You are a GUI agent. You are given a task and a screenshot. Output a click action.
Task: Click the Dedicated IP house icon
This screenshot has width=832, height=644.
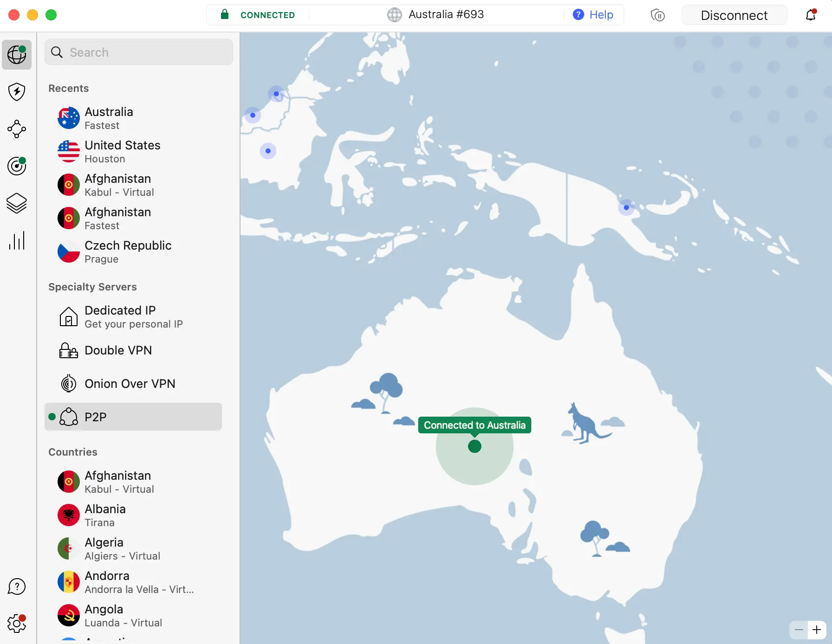tap(69, 317)
